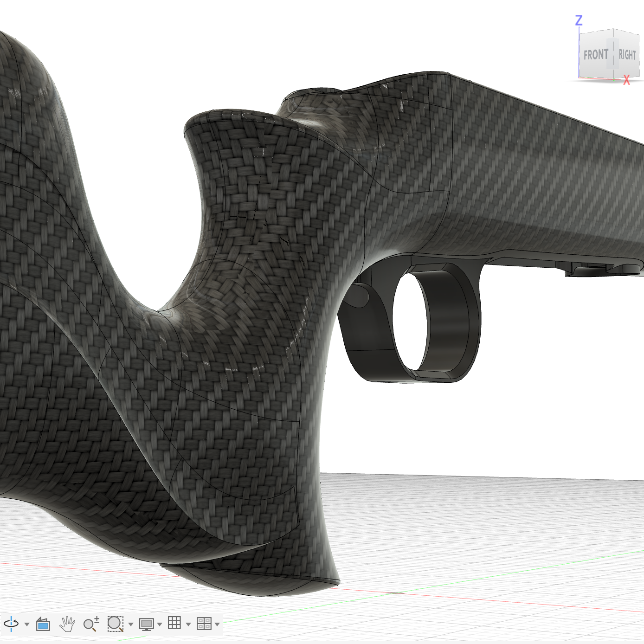Click the Viewports layout icon

[x=204, y=624]
